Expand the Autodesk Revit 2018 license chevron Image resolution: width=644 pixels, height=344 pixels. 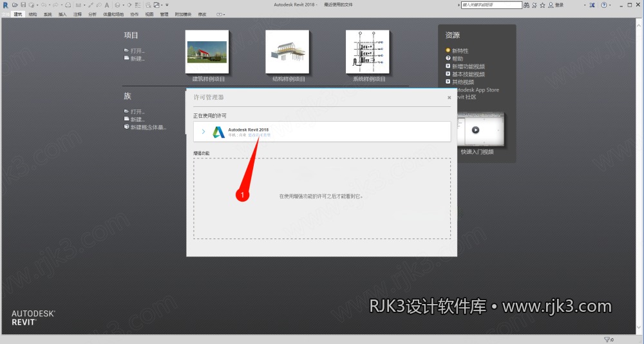point(204,131)
